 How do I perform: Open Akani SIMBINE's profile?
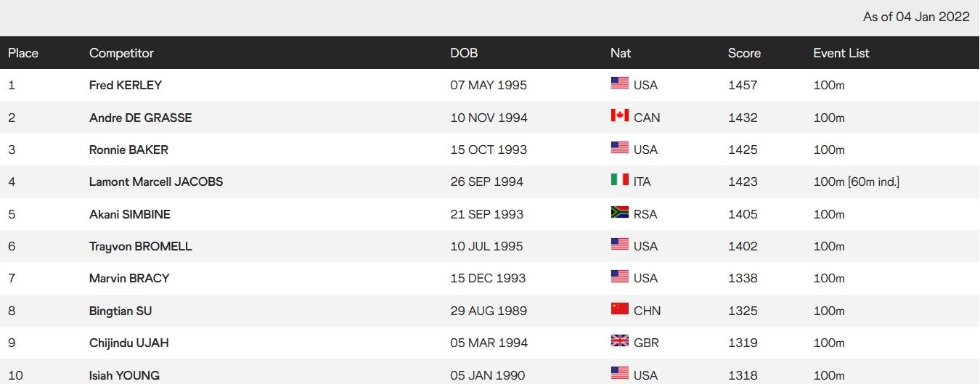coord(130,214)
